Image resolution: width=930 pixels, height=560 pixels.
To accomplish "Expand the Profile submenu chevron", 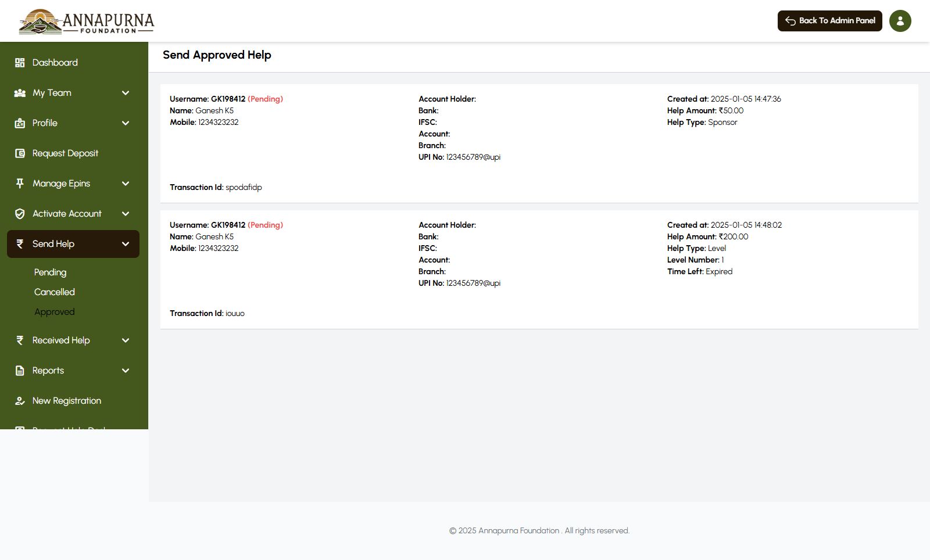I will 126,123.
